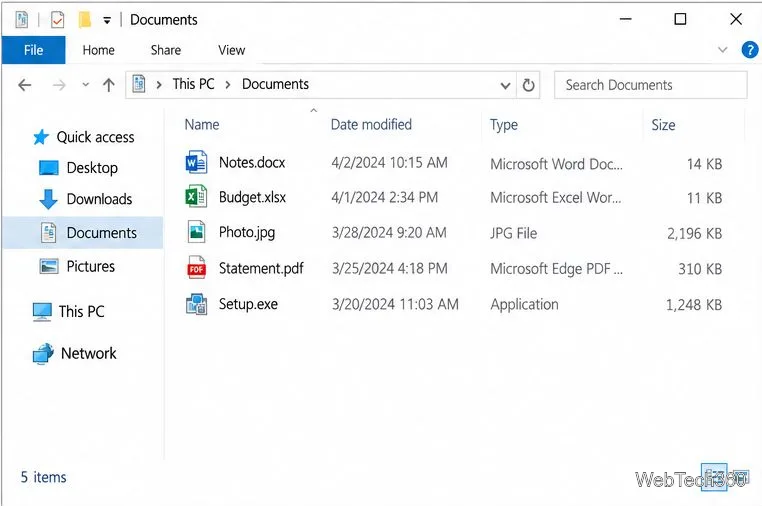Open the File menu
Image resolution: width=762 pixels, height=506 pixels.
point(34,50)
